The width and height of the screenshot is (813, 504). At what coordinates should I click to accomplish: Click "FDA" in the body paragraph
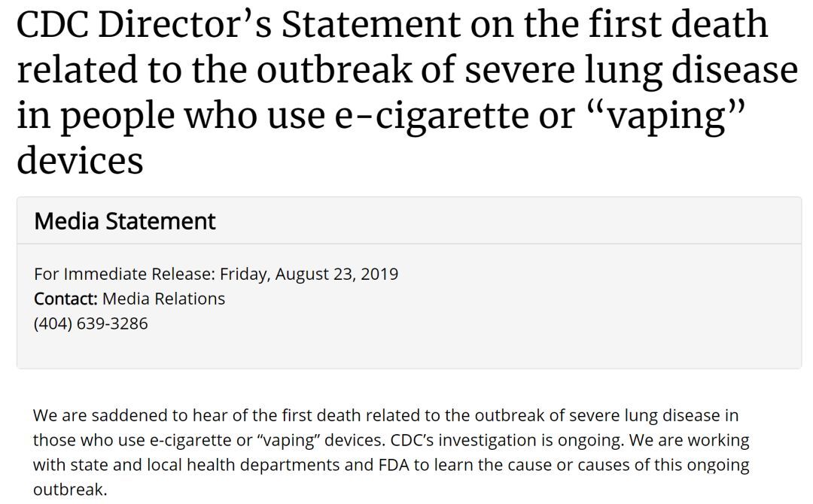394,465
